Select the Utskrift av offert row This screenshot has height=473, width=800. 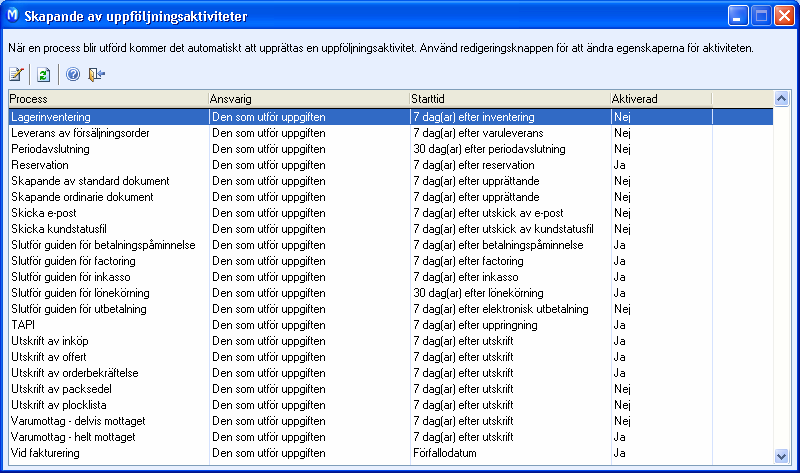click(390, 357)
